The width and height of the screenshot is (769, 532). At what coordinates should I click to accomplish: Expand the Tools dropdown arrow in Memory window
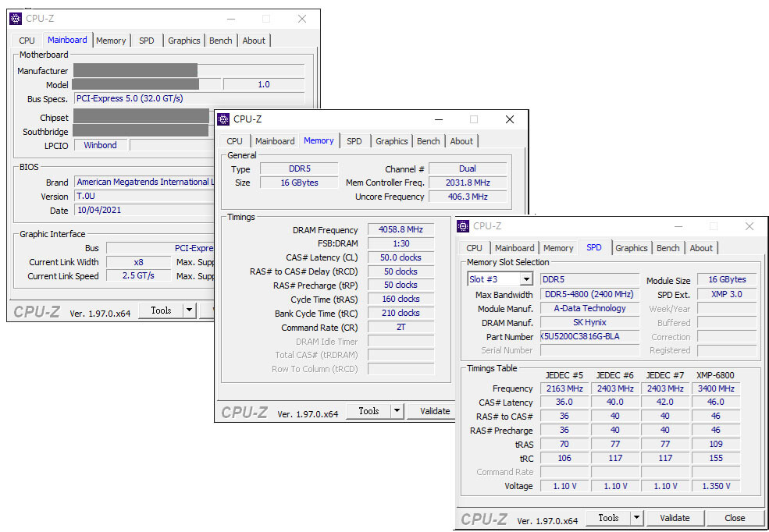coord(397,411)
